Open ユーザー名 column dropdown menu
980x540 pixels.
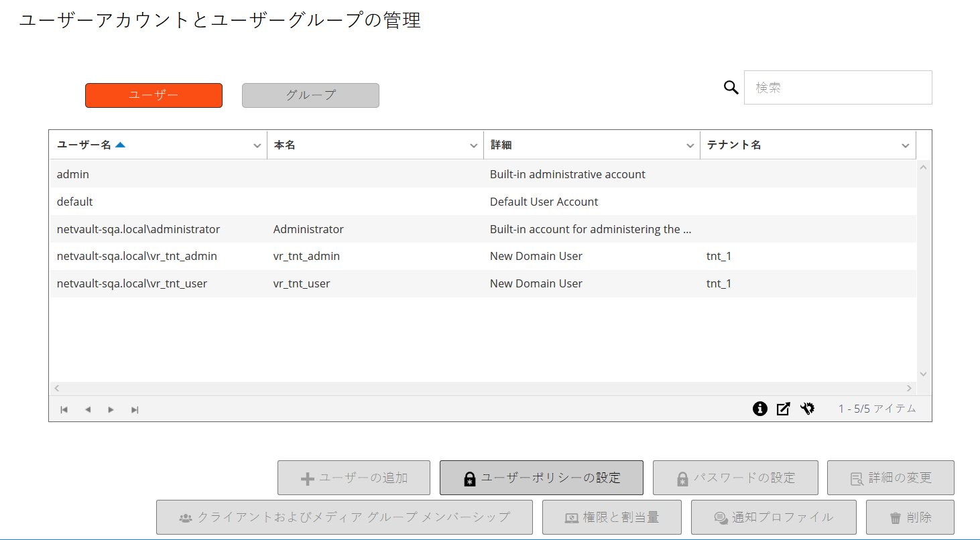(x=257, y=145)
